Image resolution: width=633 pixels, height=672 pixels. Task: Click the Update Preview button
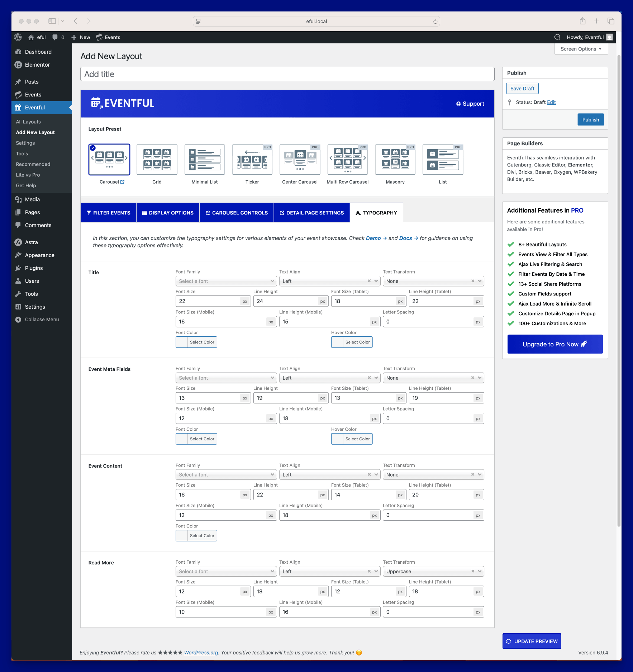coord(532,641)
